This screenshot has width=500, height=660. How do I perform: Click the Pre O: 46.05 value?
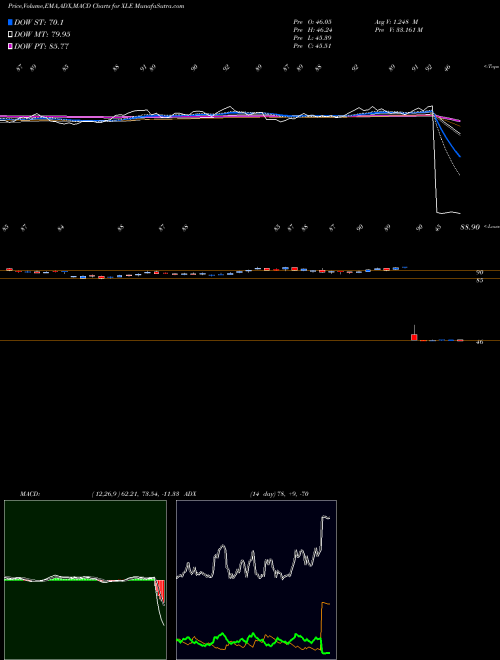[313, 22]
